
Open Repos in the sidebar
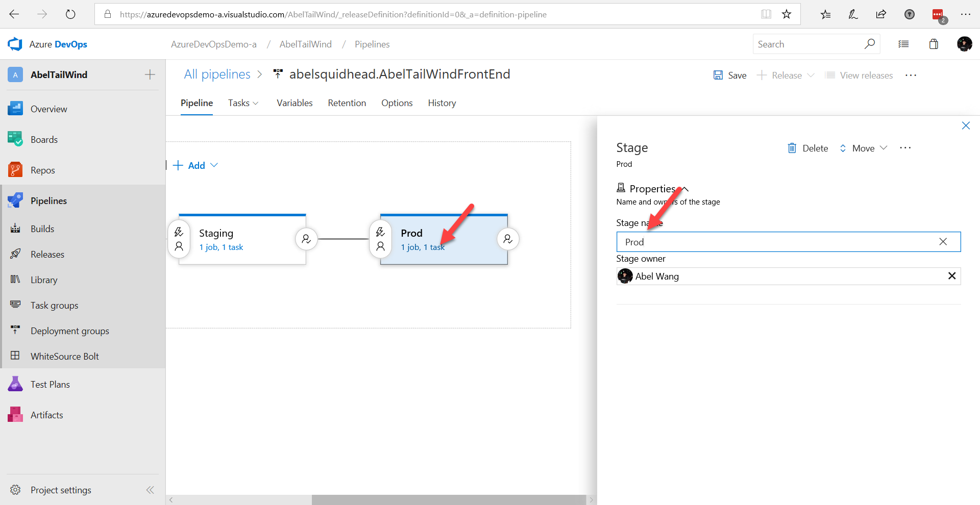click(x=83, y=170)
